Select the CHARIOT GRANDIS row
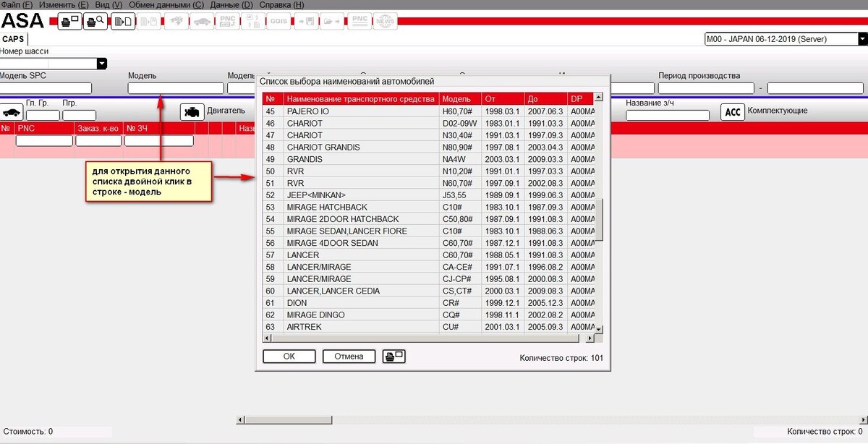 click(428, 148)
